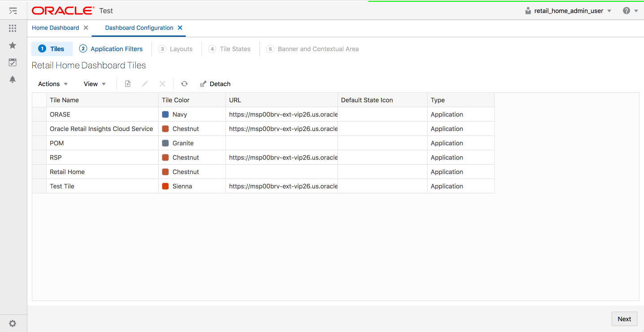Click the Tasks icon at sidebar top
This screenshot has height=332, width=644.
13,10
